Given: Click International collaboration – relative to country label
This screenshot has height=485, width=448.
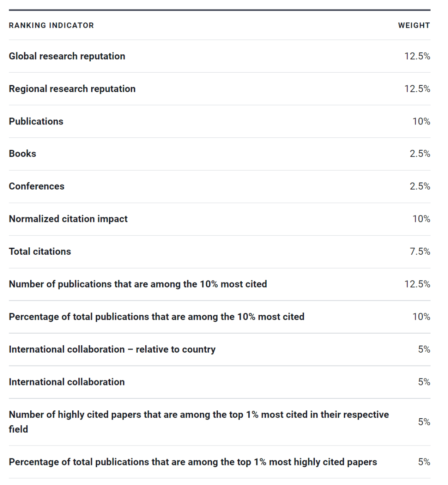Looking at the screenshot, I should click(112, 349).
